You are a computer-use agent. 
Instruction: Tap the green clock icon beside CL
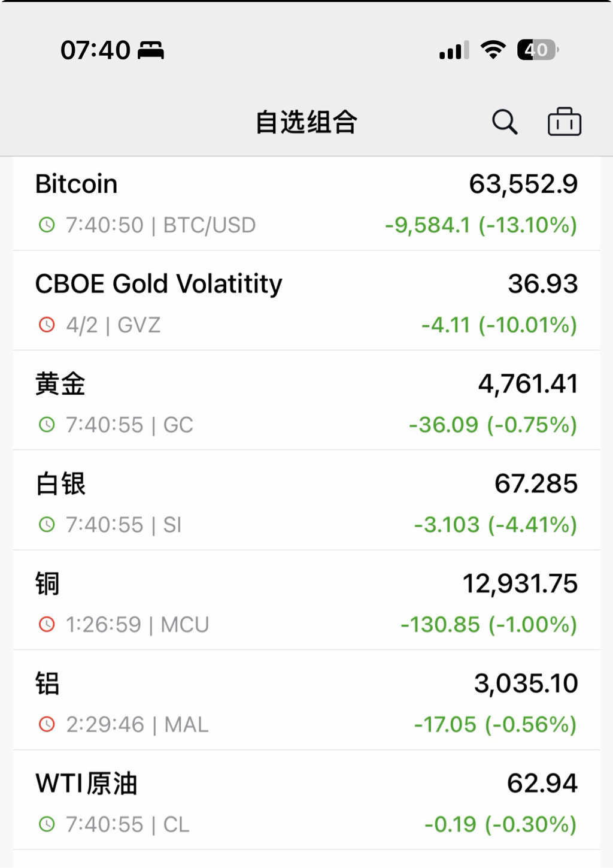[47, 825]
